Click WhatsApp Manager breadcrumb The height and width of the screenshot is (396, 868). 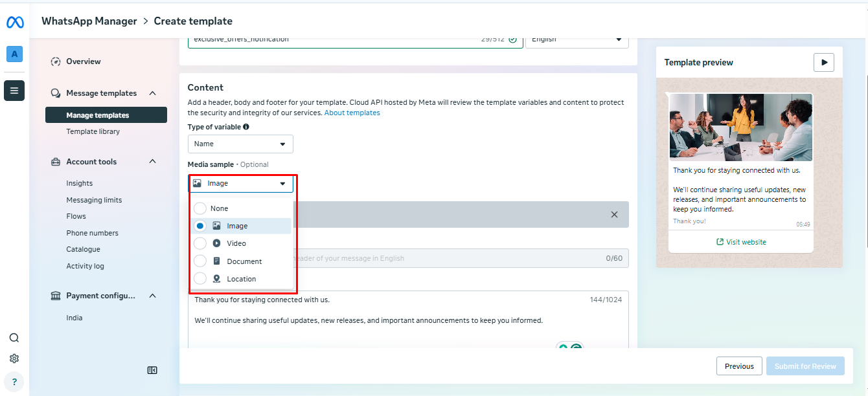(x=89, y=21)
